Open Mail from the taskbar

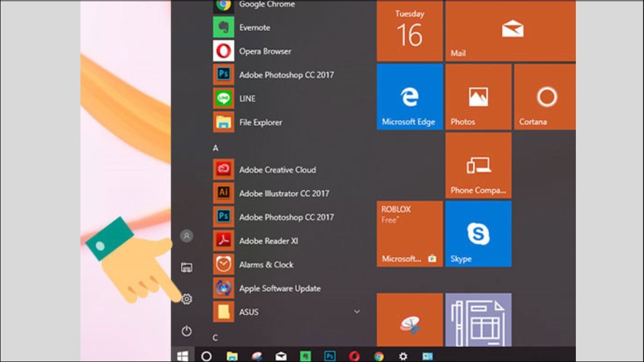tap(281, 356)
